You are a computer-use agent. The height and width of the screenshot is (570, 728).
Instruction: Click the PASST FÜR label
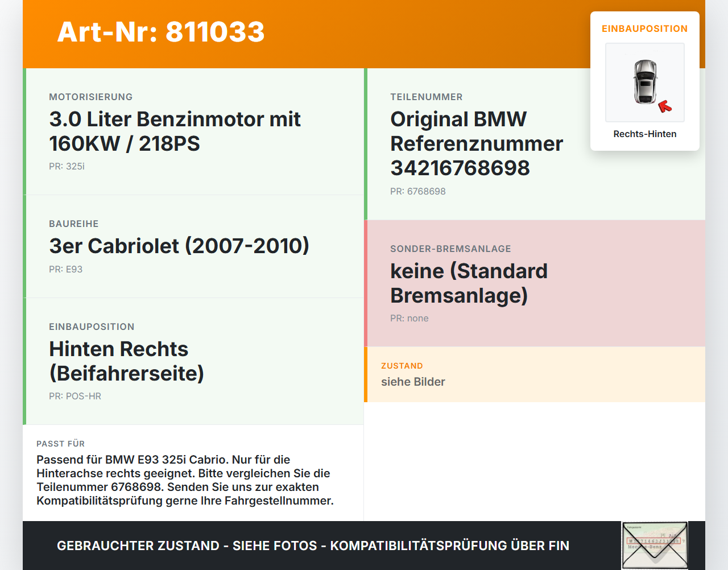pyautogui.click(x=60, y=444)
